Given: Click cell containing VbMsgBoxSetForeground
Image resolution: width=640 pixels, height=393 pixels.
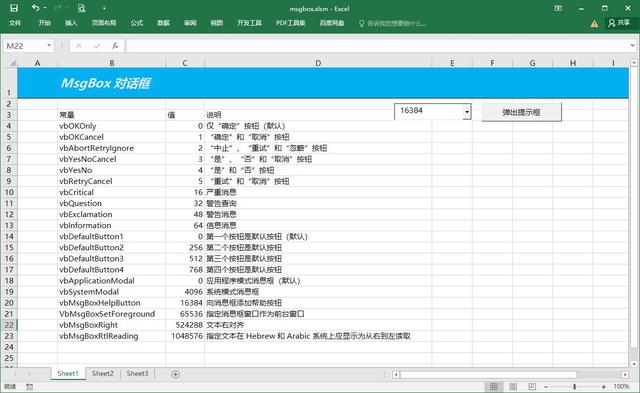Looking at the screenshot, I should (111, 313).
